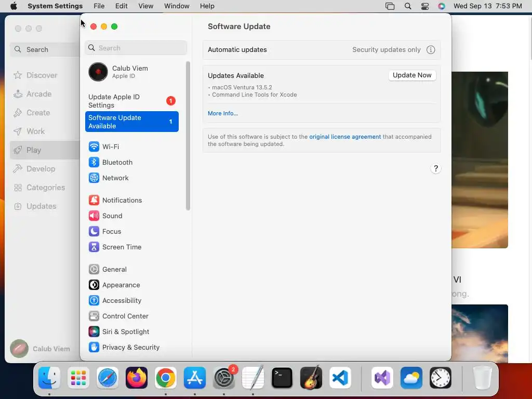The width and height of the screenshot is (532, 399).
Task: Open Calub Viem Apple ID profile
Action: 131,72
